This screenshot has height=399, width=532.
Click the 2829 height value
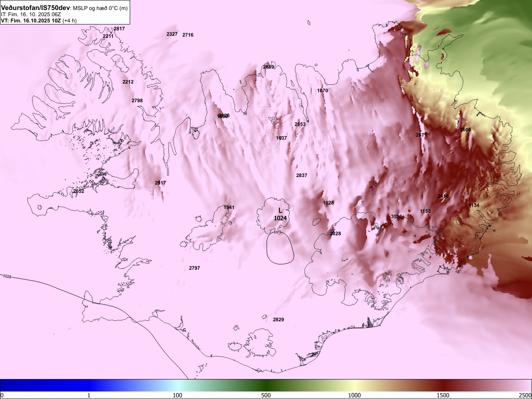click(278, 320)
